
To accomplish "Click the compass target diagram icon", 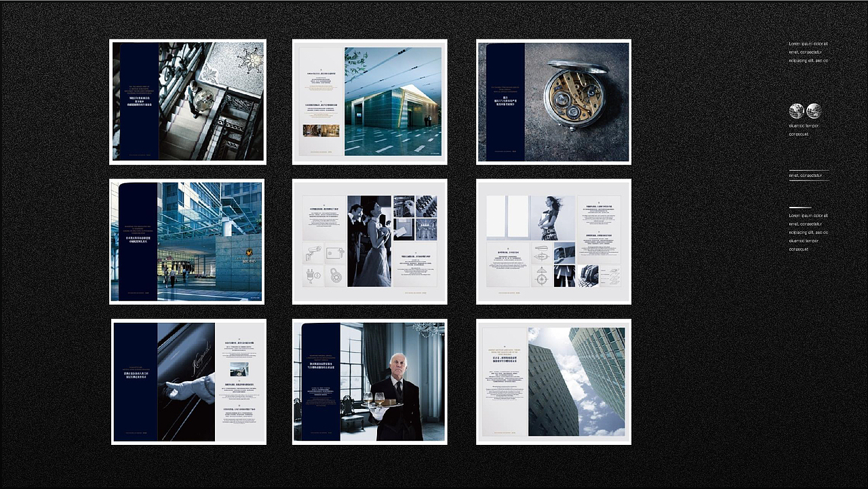I will tap(542, 276).
